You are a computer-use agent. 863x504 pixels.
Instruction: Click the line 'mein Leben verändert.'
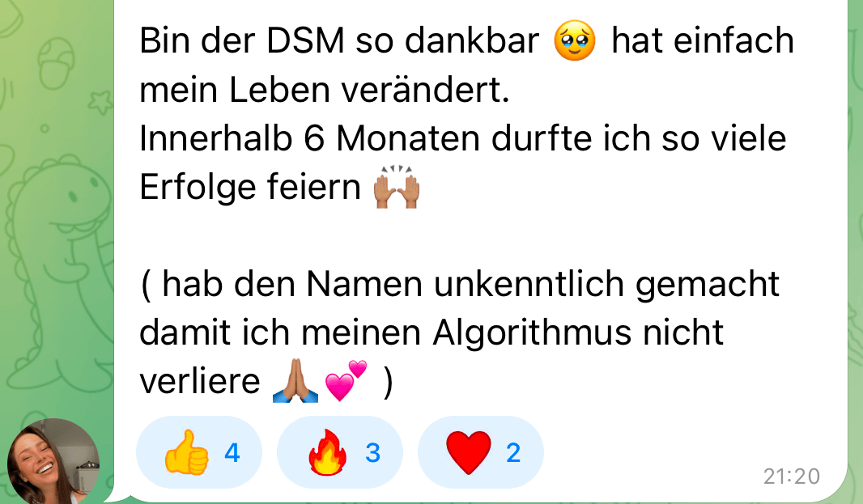[x=325, y=89]
